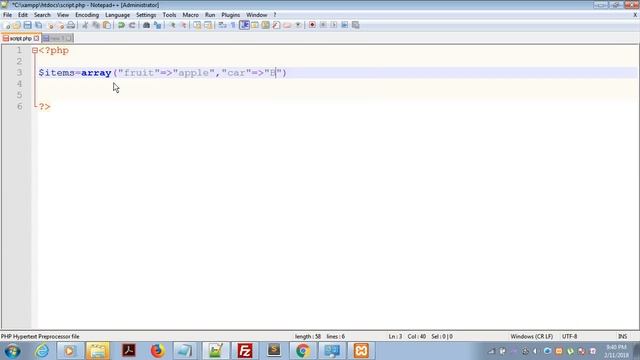Toggle synchronized vertical scrolling
Viewport: 640px width, 360px height.
[x=197, y=25]
